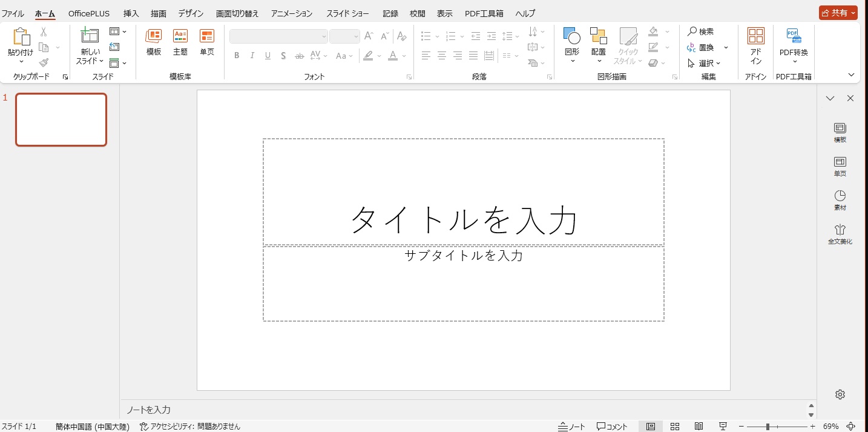
Task: Click the zoom slider handle
Action: pyautogui.click(x=768, y=427)
